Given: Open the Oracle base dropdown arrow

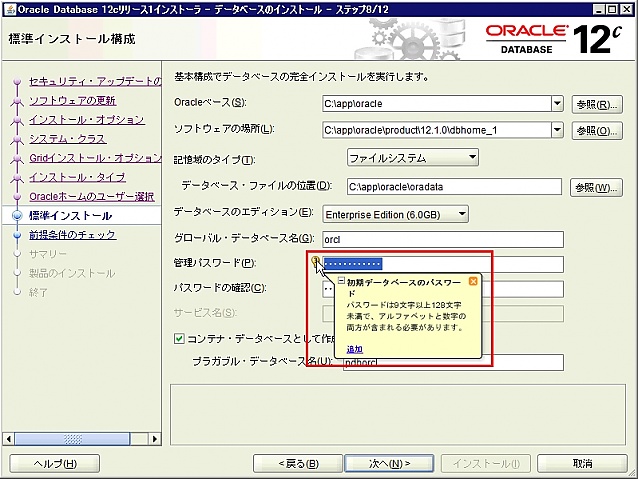Looking at the screenshot, I should 557,103.
